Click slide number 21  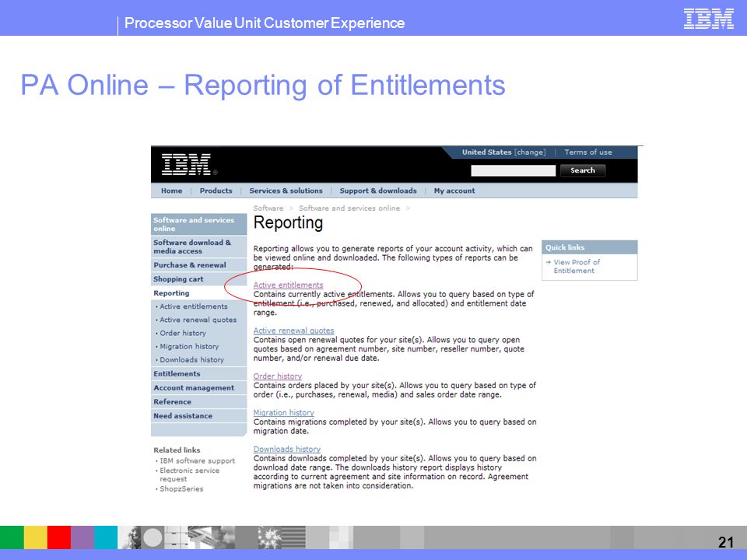click(x=725, y=542)
